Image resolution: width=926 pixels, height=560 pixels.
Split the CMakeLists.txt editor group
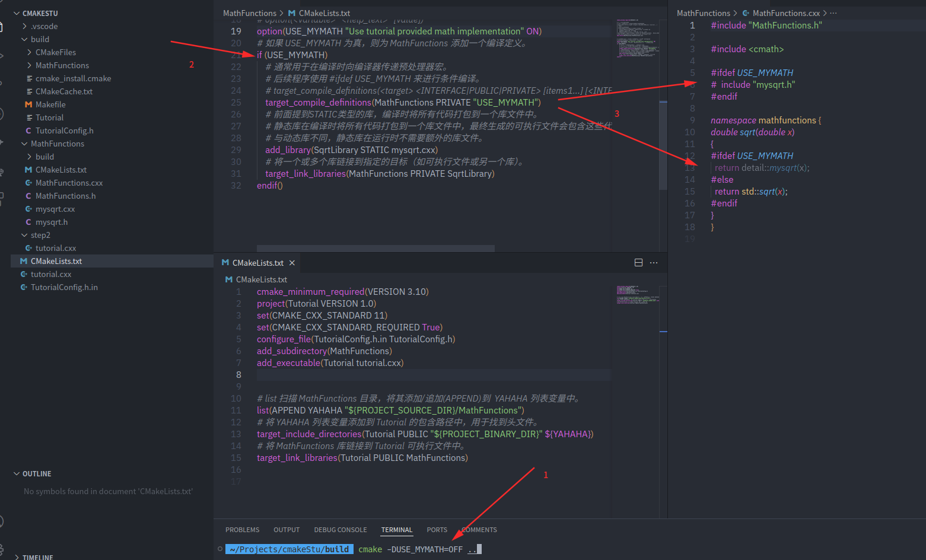(x=638, y=263)
